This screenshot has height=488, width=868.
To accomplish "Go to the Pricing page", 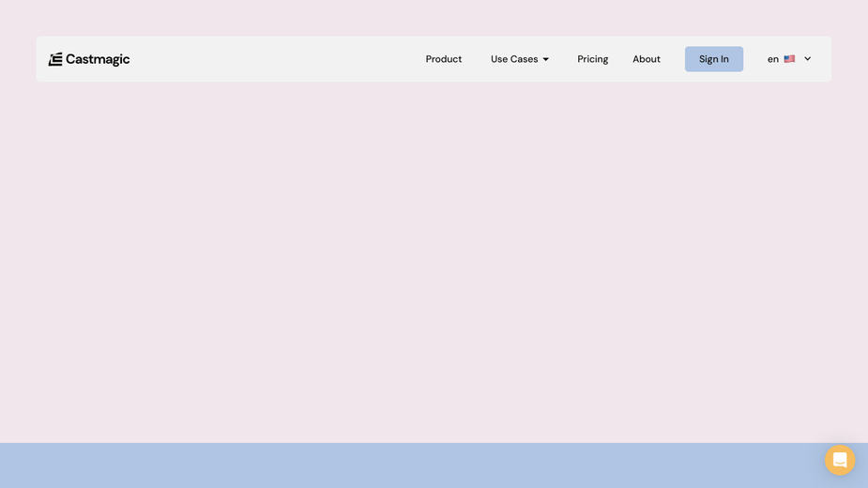I will click(x=592, y=59).
